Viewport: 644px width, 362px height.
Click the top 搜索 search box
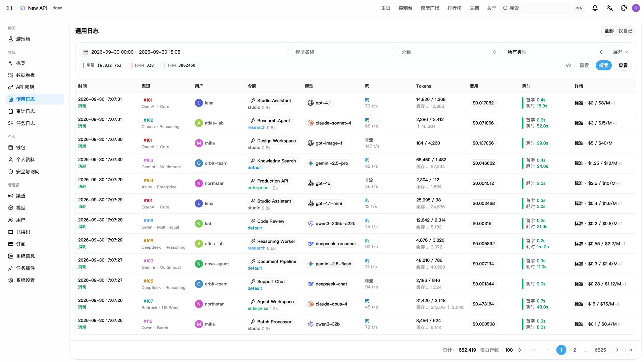tap(543, 8)
